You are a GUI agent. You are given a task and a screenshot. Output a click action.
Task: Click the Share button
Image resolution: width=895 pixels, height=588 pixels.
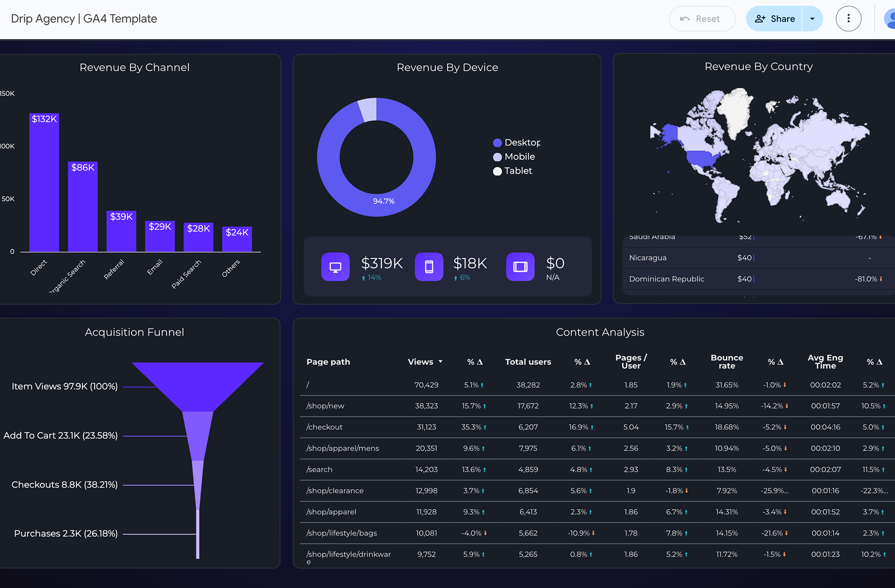pos(774,19)
